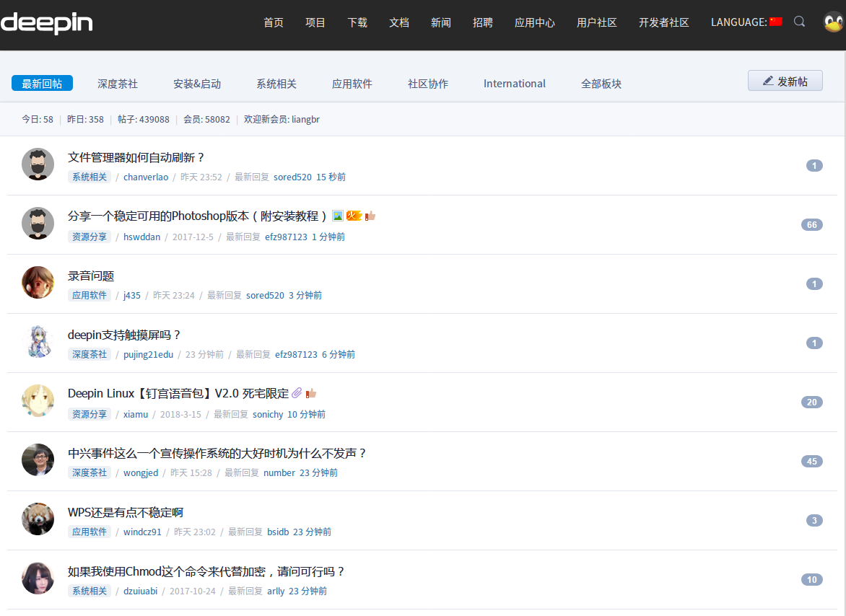Open dzuiuabi's avatar on the Chmod post

coord(38,578)
